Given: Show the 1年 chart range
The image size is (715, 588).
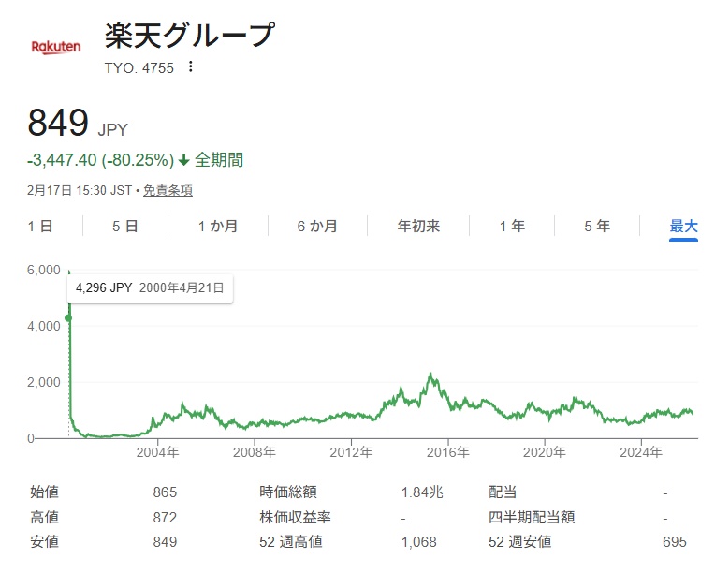Looking at the screenshot, I should (512, 227).
